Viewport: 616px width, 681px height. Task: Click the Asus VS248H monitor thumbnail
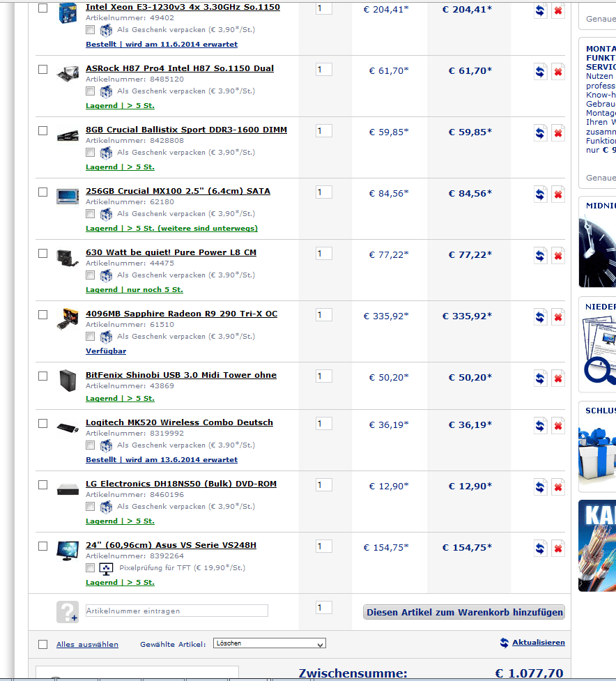tap(68, 550)
